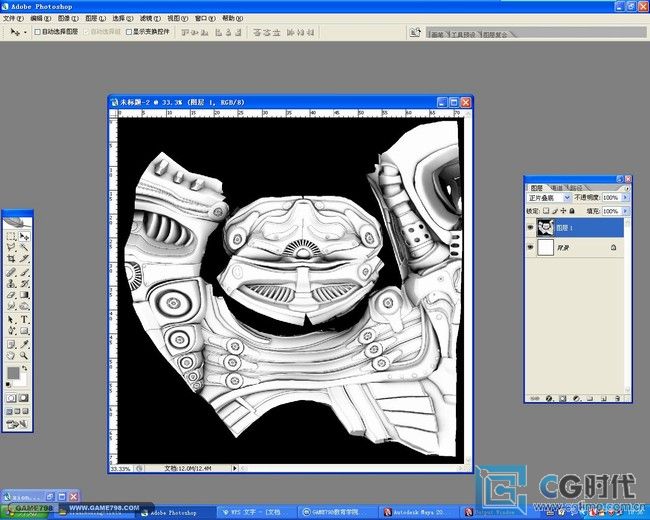Select the Rectangular Marquee tool
The width and height of the screenshot is (650, 520).
click(11, 236)
